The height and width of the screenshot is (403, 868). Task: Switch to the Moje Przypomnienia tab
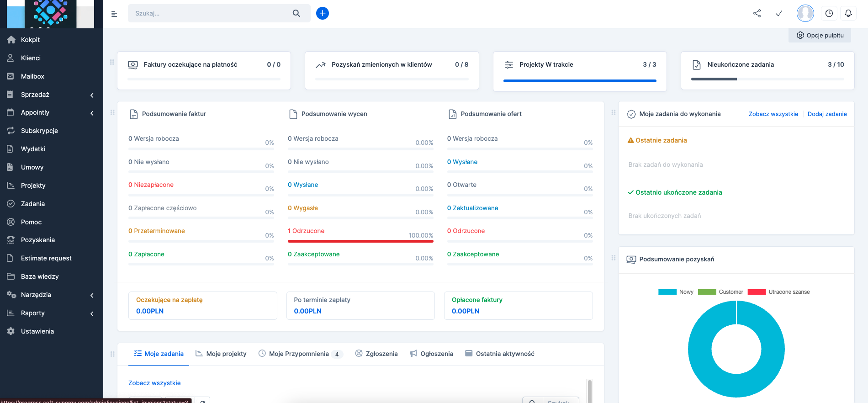(x=301, y=354)
